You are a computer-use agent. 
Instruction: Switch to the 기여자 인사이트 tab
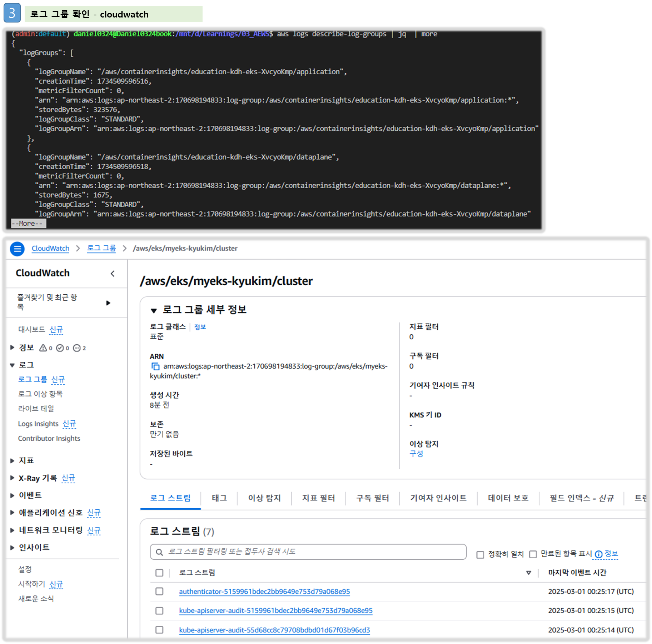click(438, 498)
